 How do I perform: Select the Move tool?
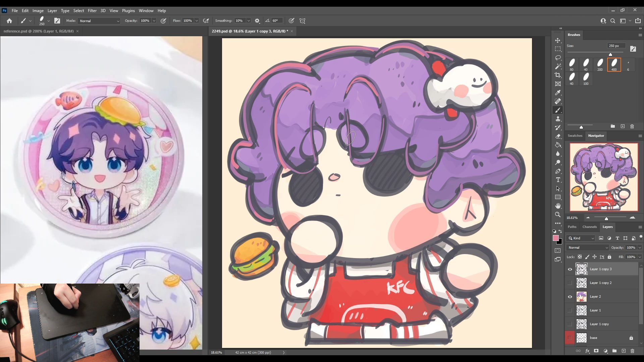click(x=558, y=40)
